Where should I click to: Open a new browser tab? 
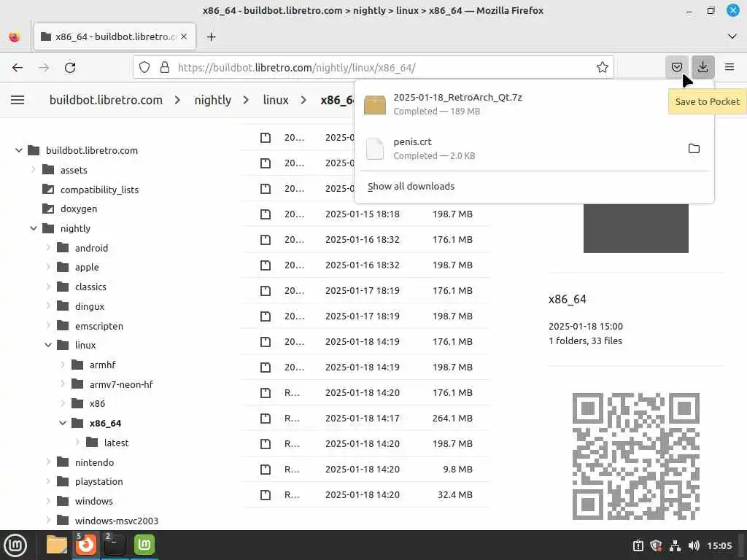(x=211, y=36)
